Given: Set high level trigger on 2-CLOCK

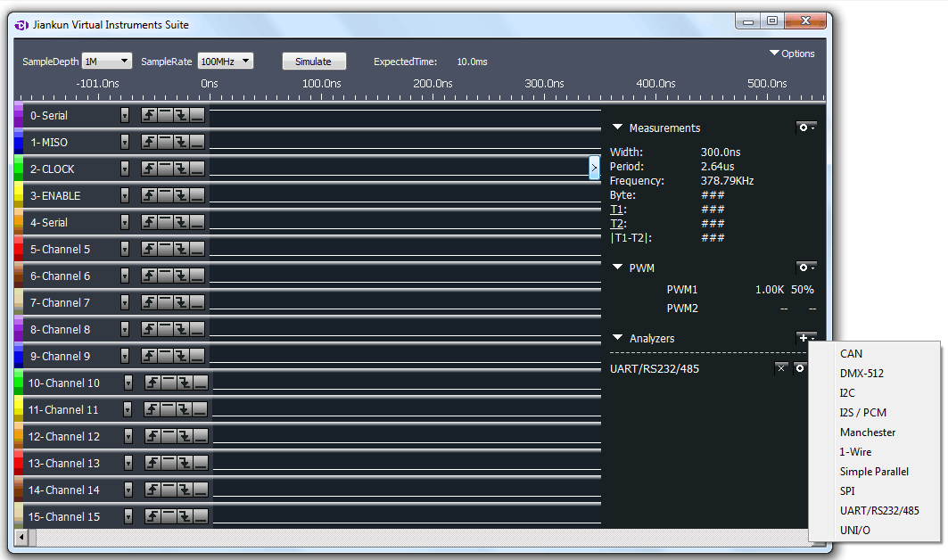Looking at the screenshot, I should click(x=165, y=169).
